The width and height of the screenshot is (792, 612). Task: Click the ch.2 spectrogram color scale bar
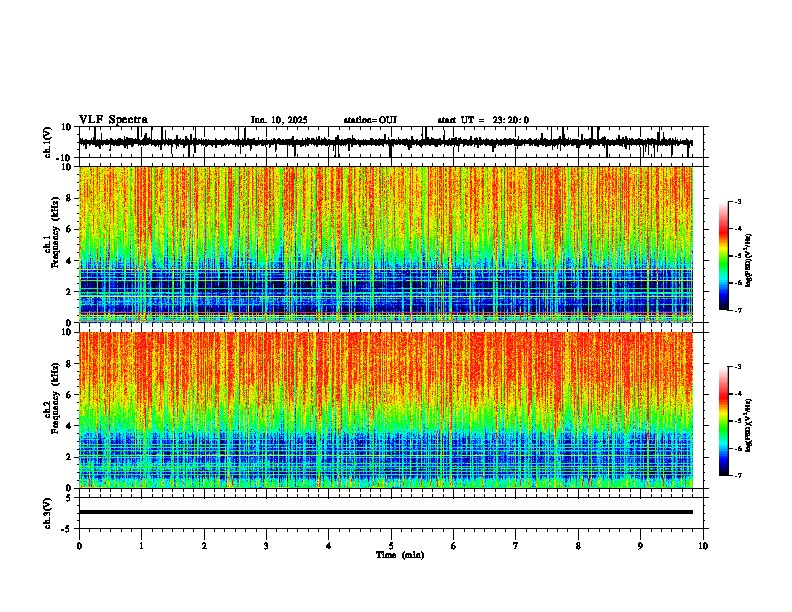point(723,421)
